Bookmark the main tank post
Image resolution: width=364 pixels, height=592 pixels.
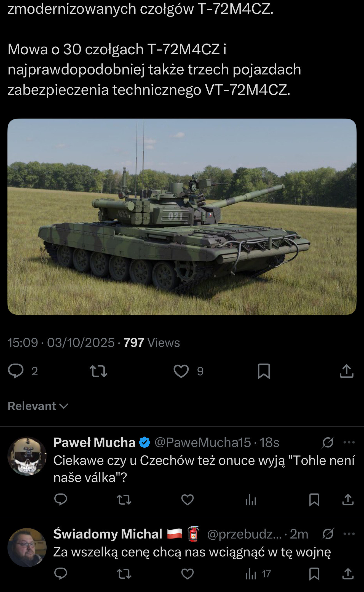(264, 371)
